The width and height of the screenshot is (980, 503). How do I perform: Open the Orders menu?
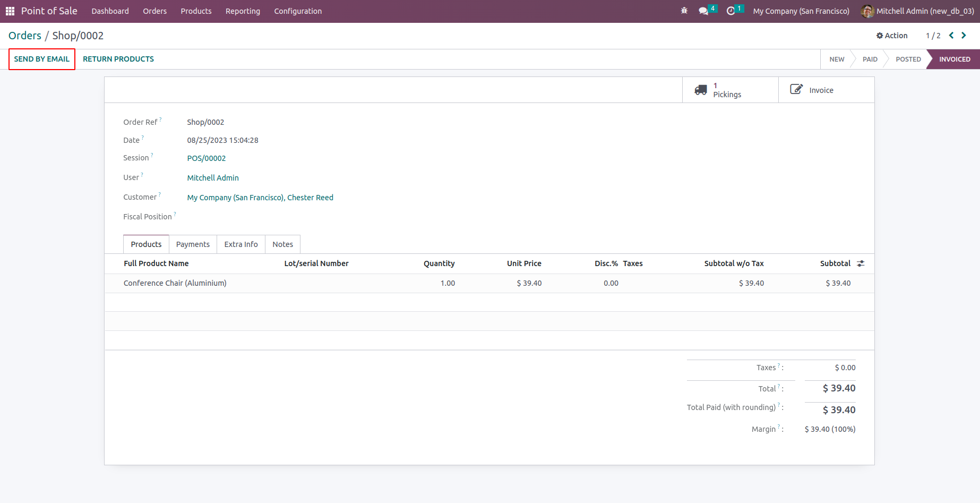[154, 11]
